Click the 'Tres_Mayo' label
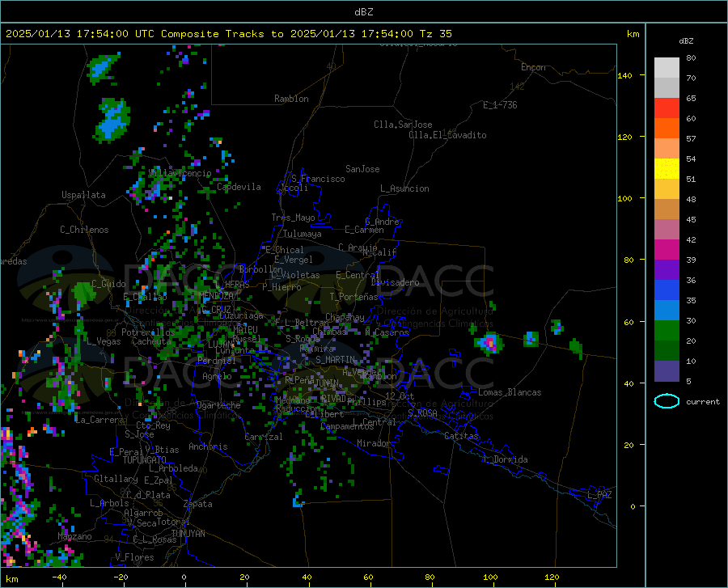This screenshot has width=728, height=588. 293,218
